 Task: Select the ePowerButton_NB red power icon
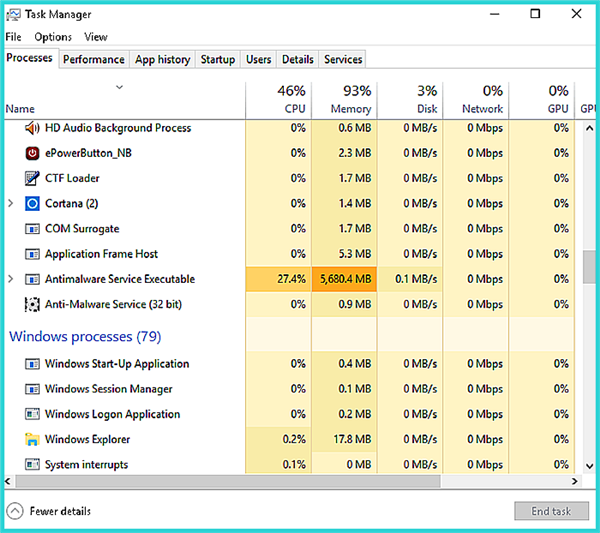click(x=32, y=153)
